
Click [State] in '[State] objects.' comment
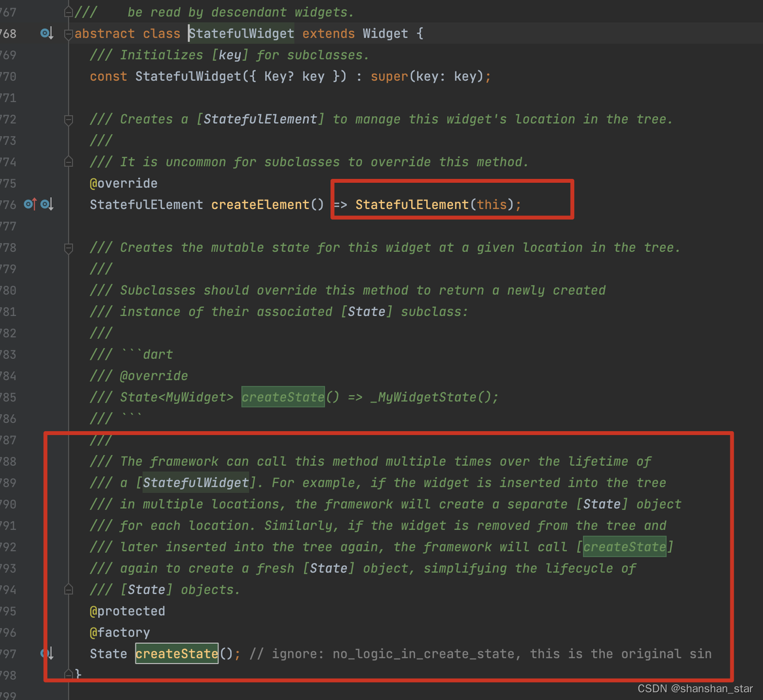147,590
